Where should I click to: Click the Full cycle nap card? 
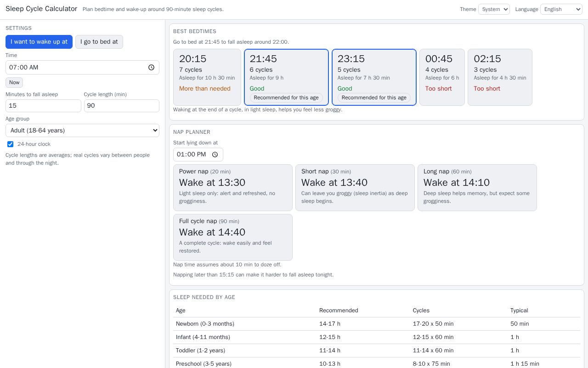pos(233,237)
